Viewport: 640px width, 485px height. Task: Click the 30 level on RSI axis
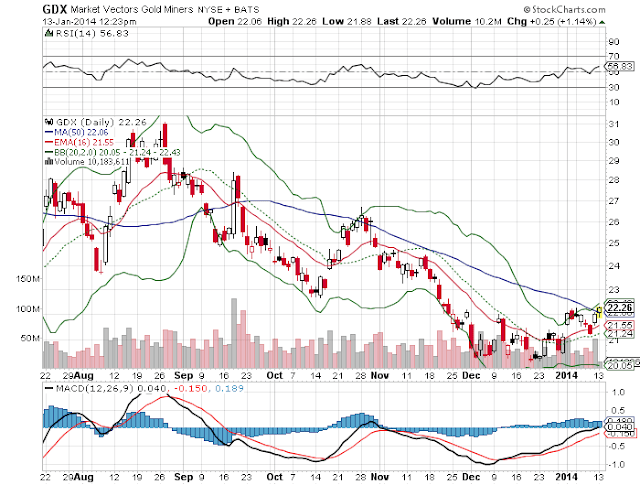(613, 87)
